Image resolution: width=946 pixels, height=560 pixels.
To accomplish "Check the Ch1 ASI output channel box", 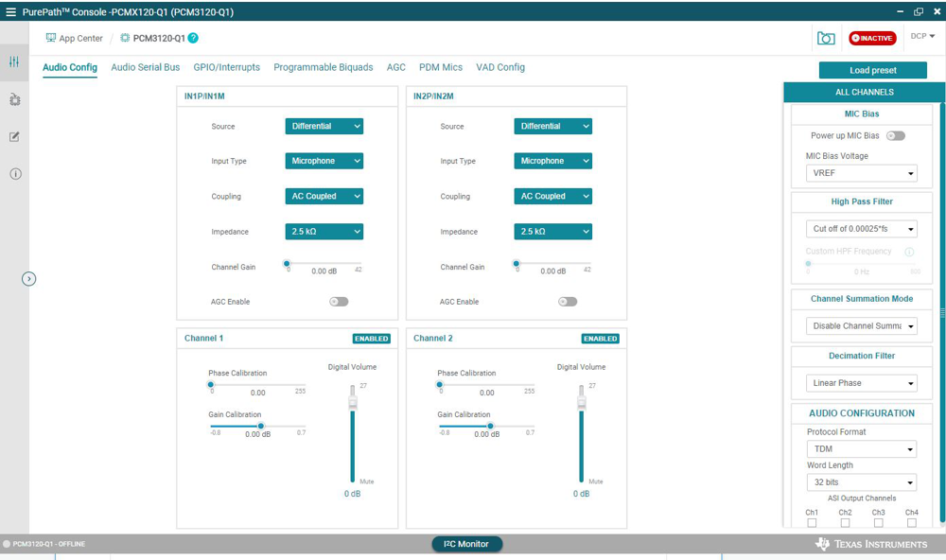I will (x=812, y=522).
